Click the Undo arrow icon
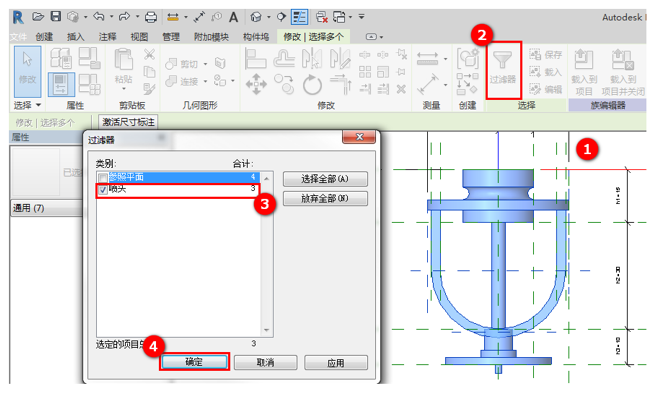Viewport: 658px width, 397px height. coord(99,17)
